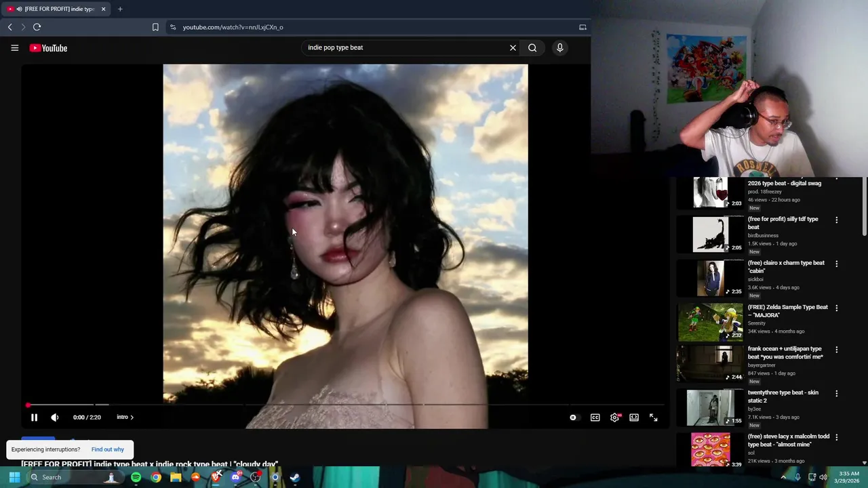The image size is (868, 488).
Task: Open options menu for Zelda 'MAJORA' video
Action: tap(836, 308)
